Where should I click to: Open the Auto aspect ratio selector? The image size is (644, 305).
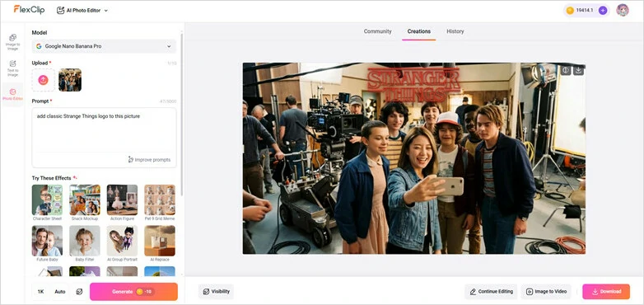tap(60, 292)
